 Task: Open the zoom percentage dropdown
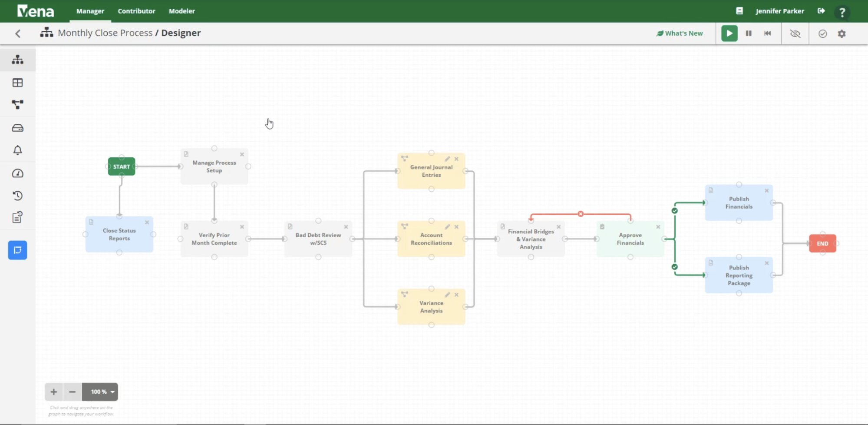[100, 392]
